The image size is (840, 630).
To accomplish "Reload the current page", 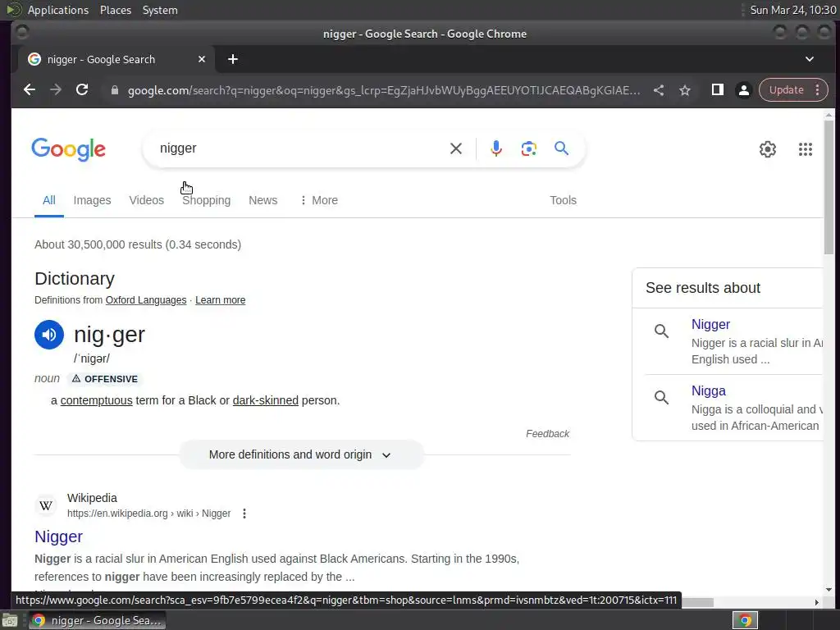I will [x=82, y=90].
